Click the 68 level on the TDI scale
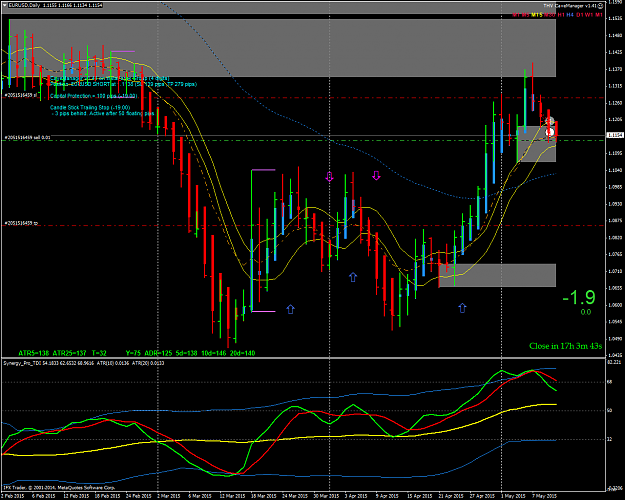The image size is (625, 500). click(x=609, y=382)
